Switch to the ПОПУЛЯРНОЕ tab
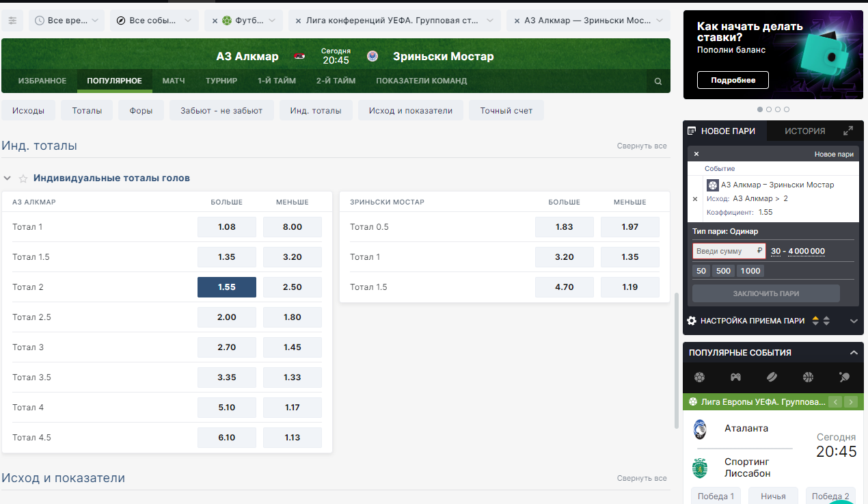The height and width of the screenshot is (504, 868). point(115,81)
